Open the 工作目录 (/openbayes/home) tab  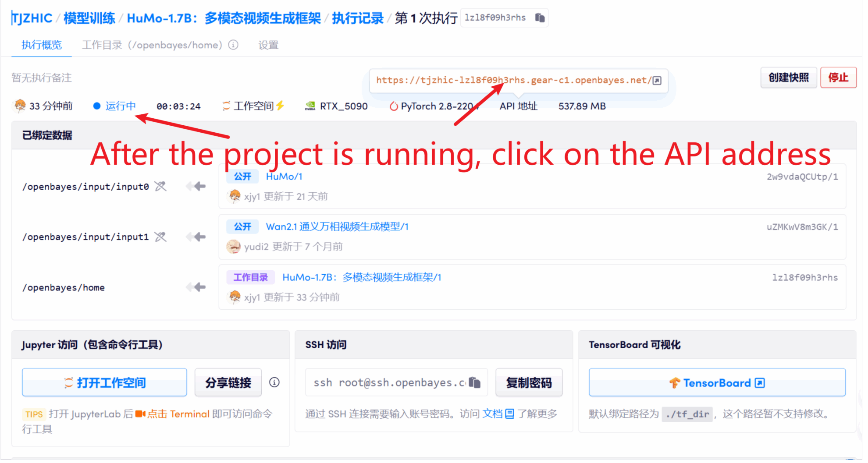(152, 45)
